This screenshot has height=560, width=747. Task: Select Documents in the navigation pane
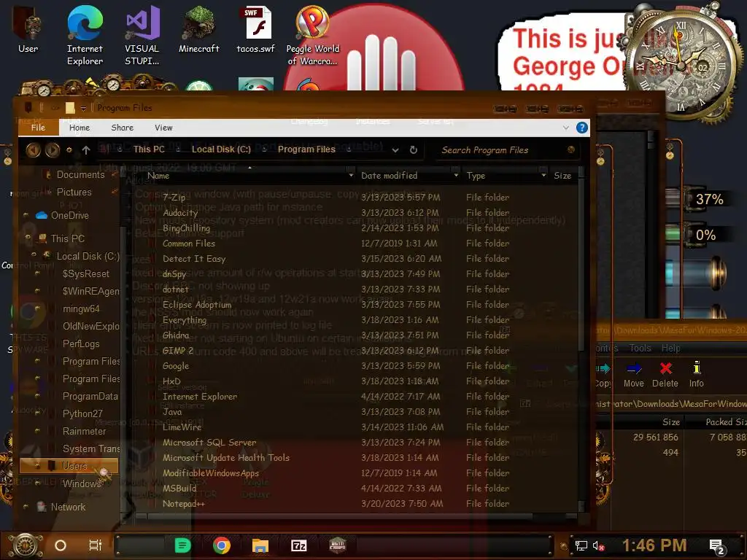click(x=80, y=175)
